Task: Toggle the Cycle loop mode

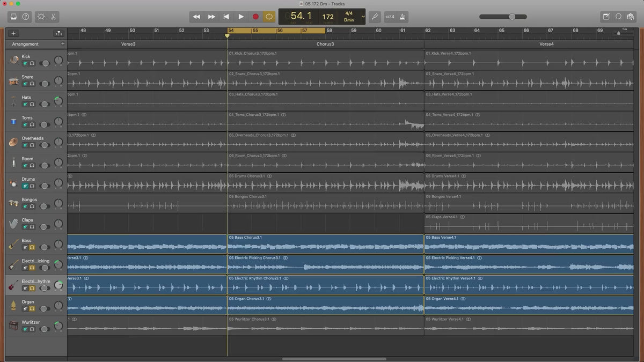Action: [x=269, y=17]
